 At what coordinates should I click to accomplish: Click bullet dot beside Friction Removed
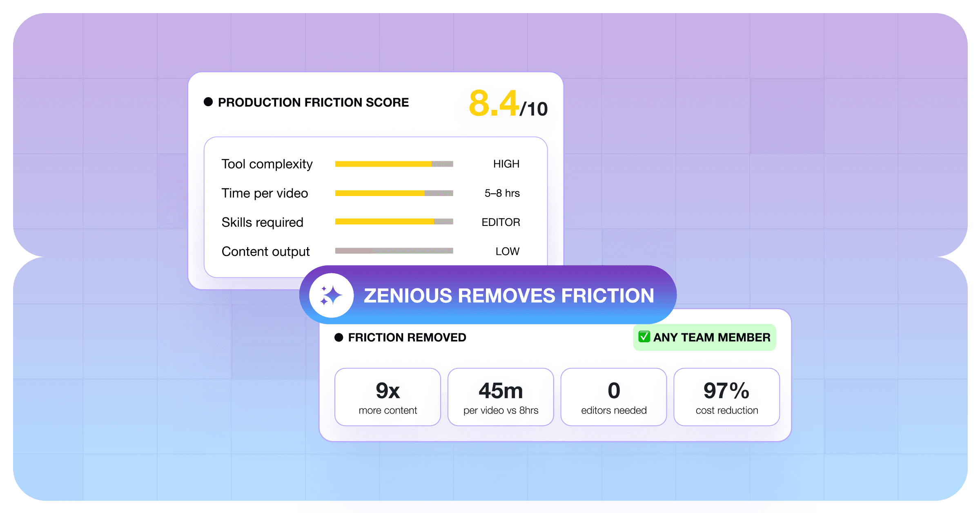click(339, 337)
